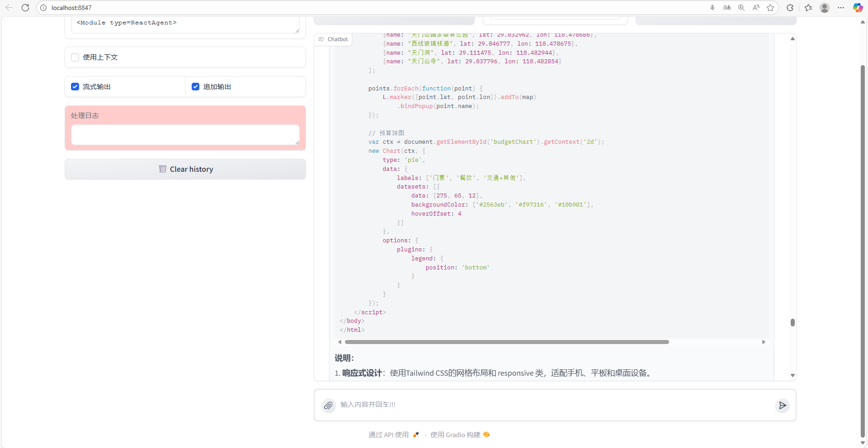Open browser settings and more menu
This screenshot has width=868, height=448.
click(x=841, y=8)
